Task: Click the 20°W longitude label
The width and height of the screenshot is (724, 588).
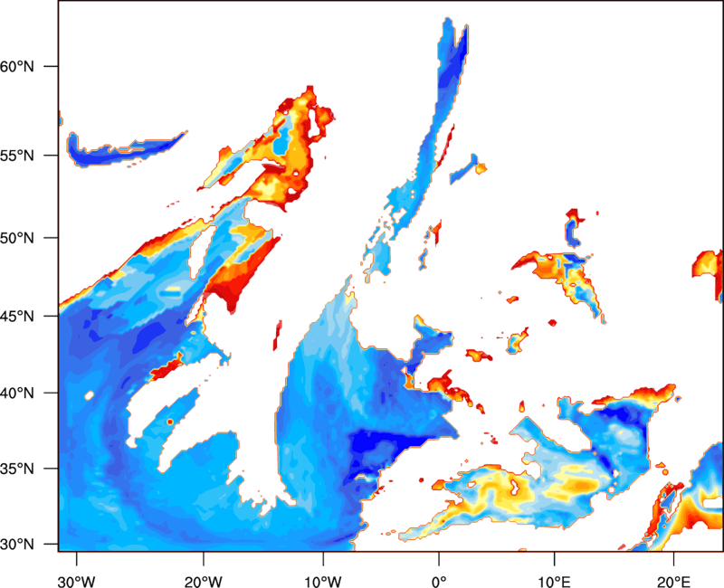Action: 204,582
